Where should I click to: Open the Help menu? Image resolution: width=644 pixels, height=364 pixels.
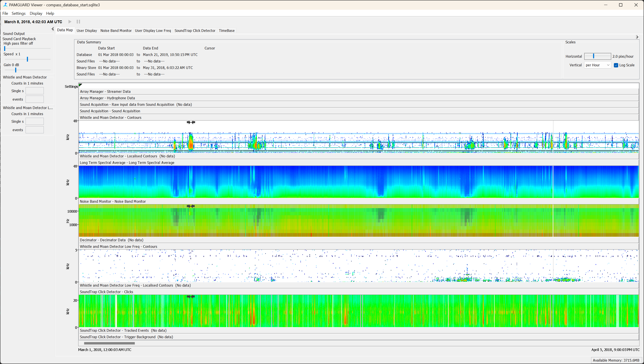pyautogui.click(x=50, y=13)
